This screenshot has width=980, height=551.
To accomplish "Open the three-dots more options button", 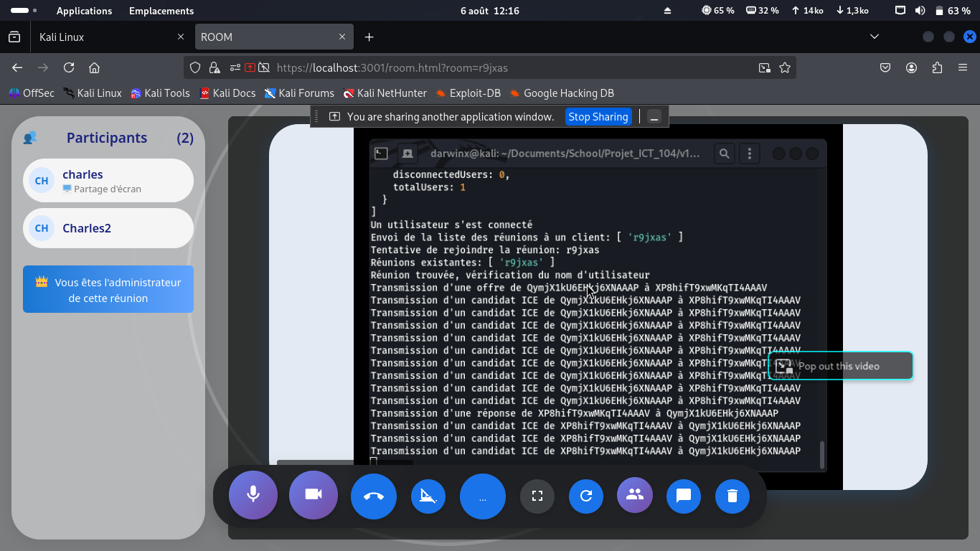I will coord(482,496).
